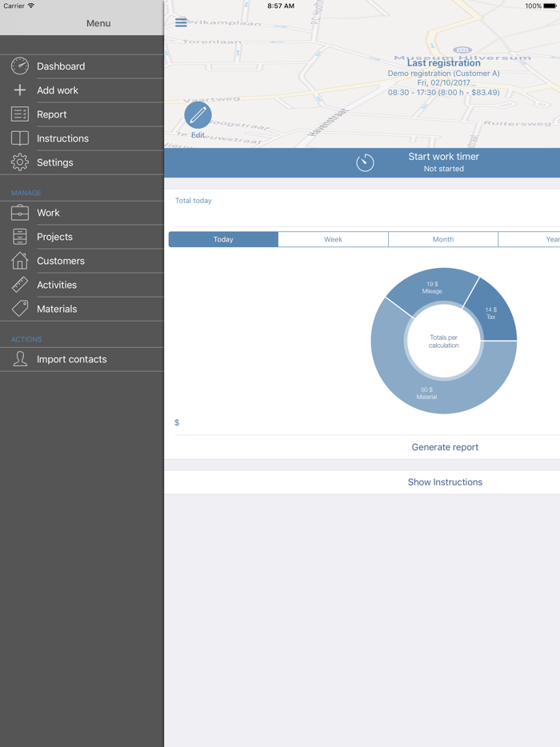
Task: Tap the Start work timer label
Action: (444, 156)
